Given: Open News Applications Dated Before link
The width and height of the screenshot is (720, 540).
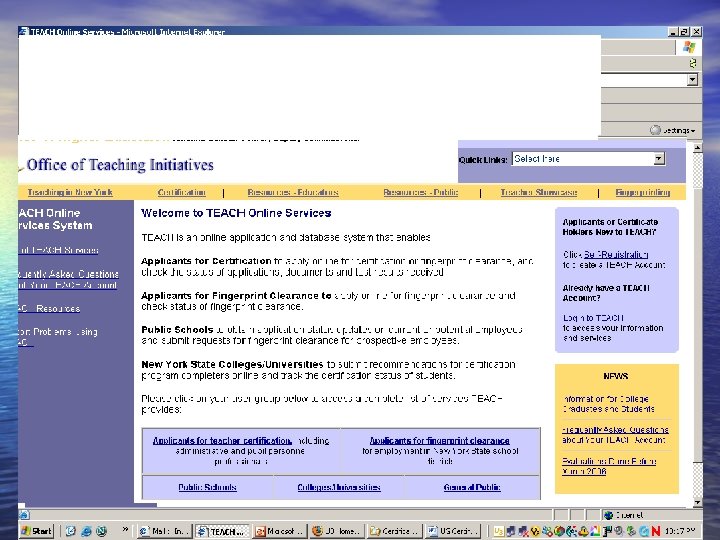Looking at the screenshot, I should click(609, 466).
